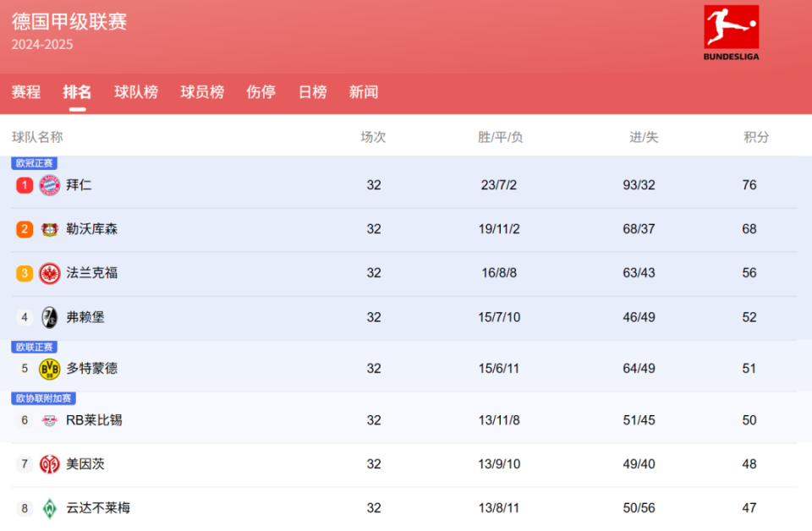812x531 pixels.
Task: Open team page for 多特蒙德
Action: coord(91,369)
